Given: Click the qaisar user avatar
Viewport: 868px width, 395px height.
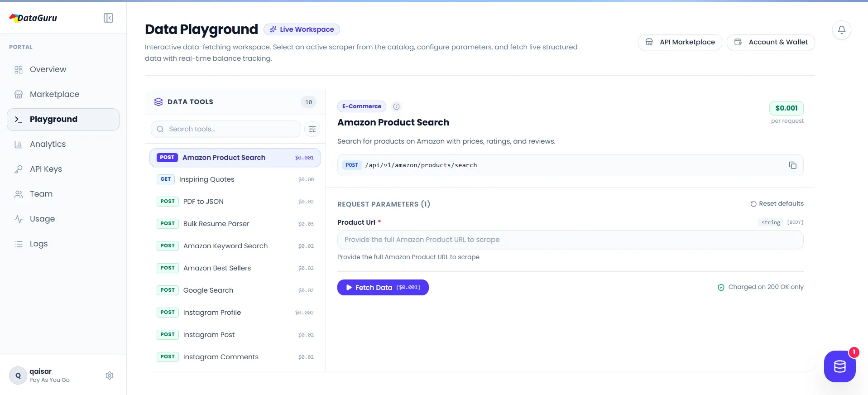Looking at the screenshot, I should 18,376.
